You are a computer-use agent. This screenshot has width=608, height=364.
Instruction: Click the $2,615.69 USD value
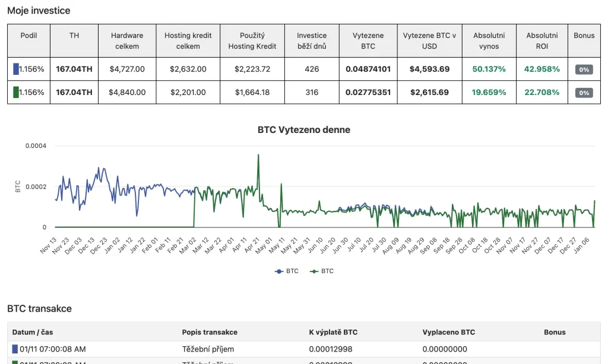pos(429,92)
